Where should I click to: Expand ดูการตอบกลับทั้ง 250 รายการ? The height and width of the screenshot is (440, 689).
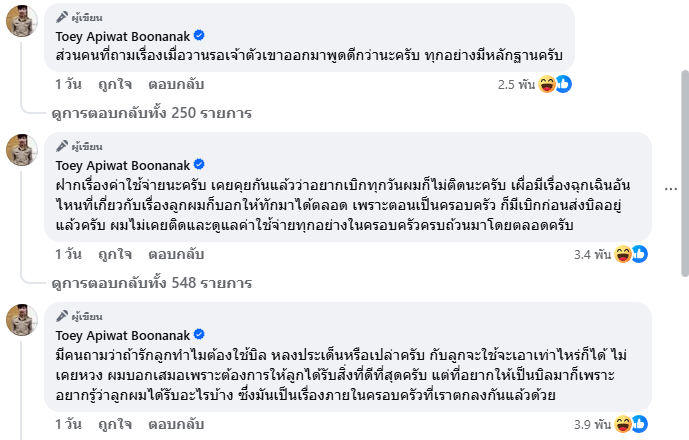point(151,113)
